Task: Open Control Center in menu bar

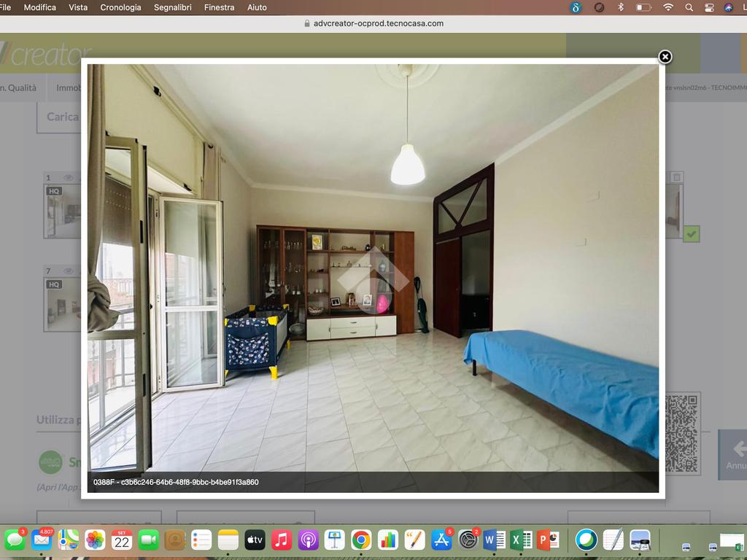Action: pyautogui.click(x=709, y=7)
